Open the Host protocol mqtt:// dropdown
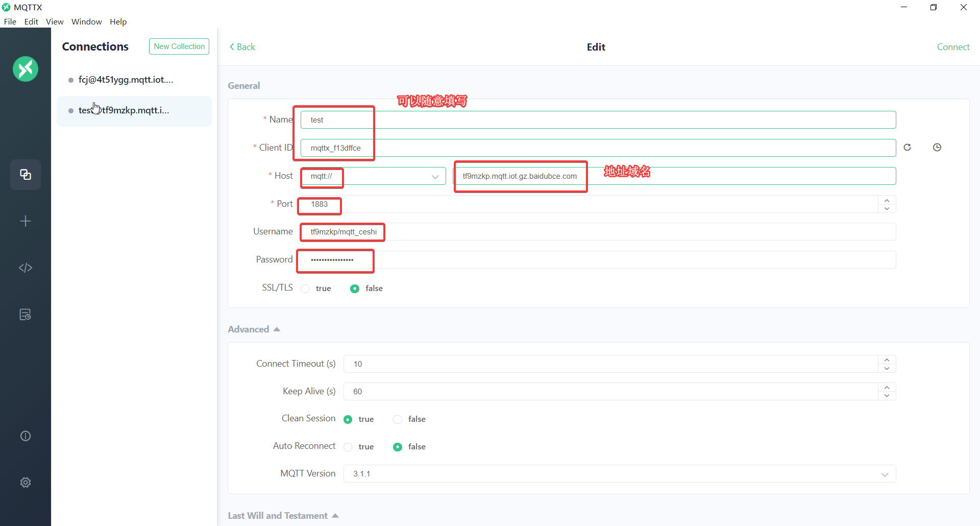This screenshot has width=980, height=526. (x=373, y=176)
